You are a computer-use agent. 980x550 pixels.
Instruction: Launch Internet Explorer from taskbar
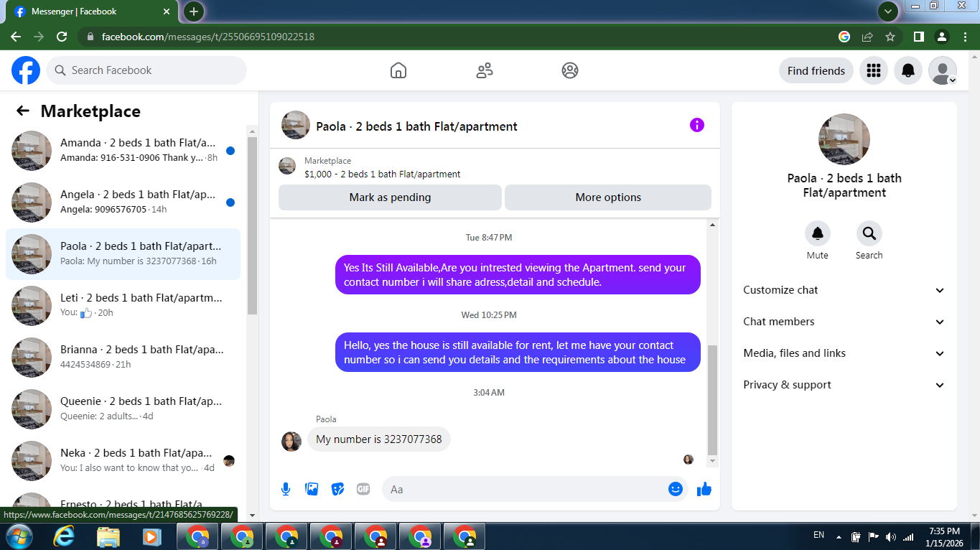64,536
